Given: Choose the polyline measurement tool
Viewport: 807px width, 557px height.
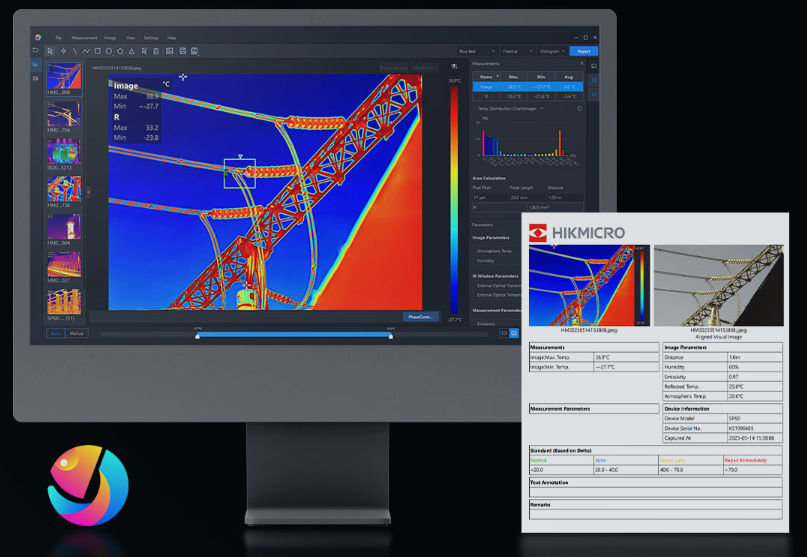Looking at the screenshot, I should [x=86, y=50].
